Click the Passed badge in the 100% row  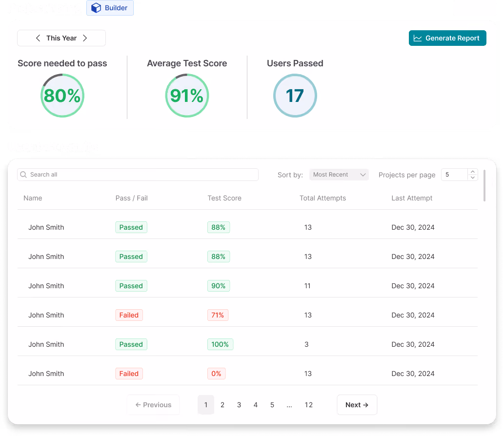(131, 344)
